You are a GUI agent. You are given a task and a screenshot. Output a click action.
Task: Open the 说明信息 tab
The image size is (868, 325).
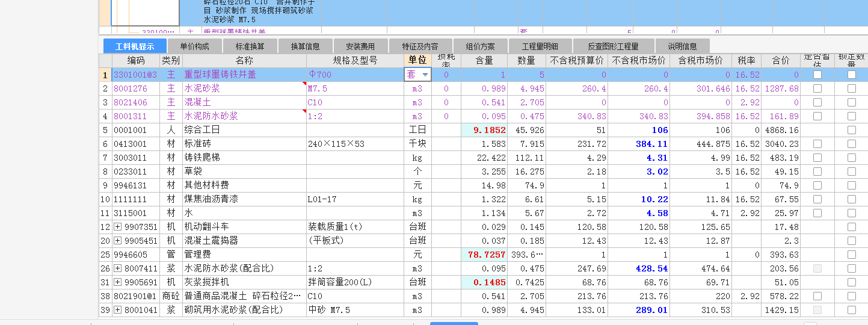pyautogui.click(x=683, y=46)
